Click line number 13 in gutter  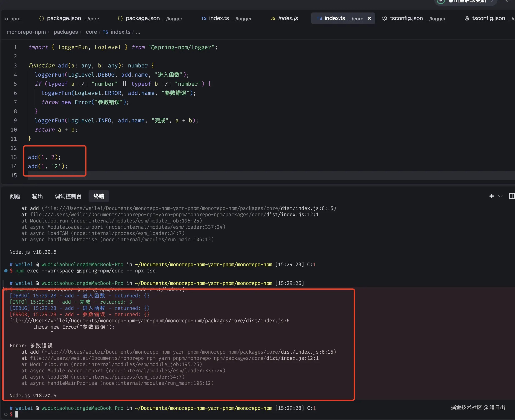14,157
